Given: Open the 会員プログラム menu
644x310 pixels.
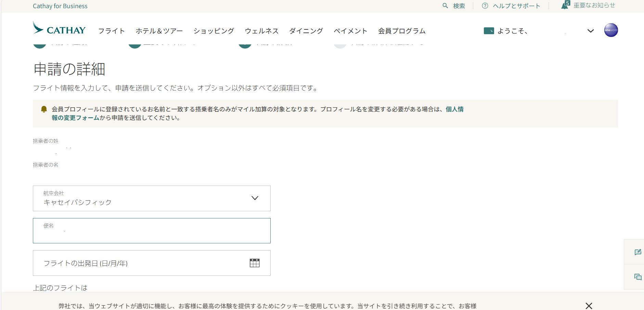Looking at the screenshot, I should (402, 31).
